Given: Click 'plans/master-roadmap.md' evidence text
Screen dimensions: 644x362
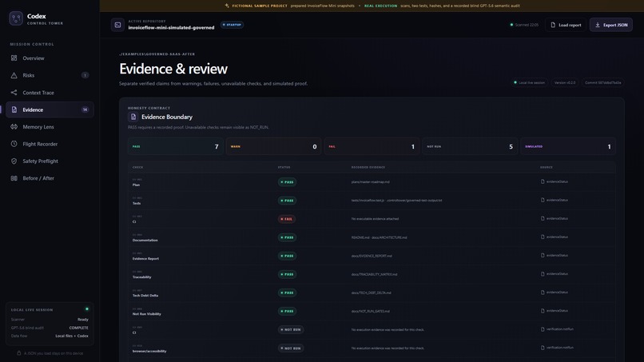Looking at the screenshot, I should point(371,182).
